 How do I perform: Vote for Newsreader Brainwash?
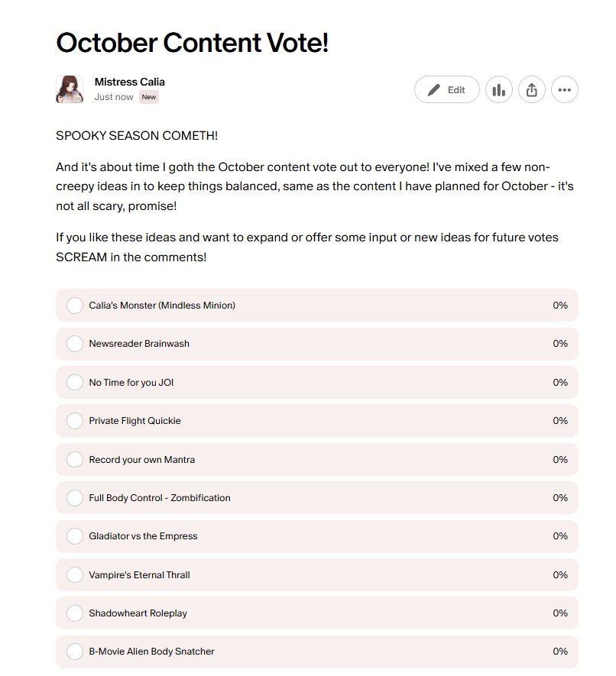(x=75, y=344)
